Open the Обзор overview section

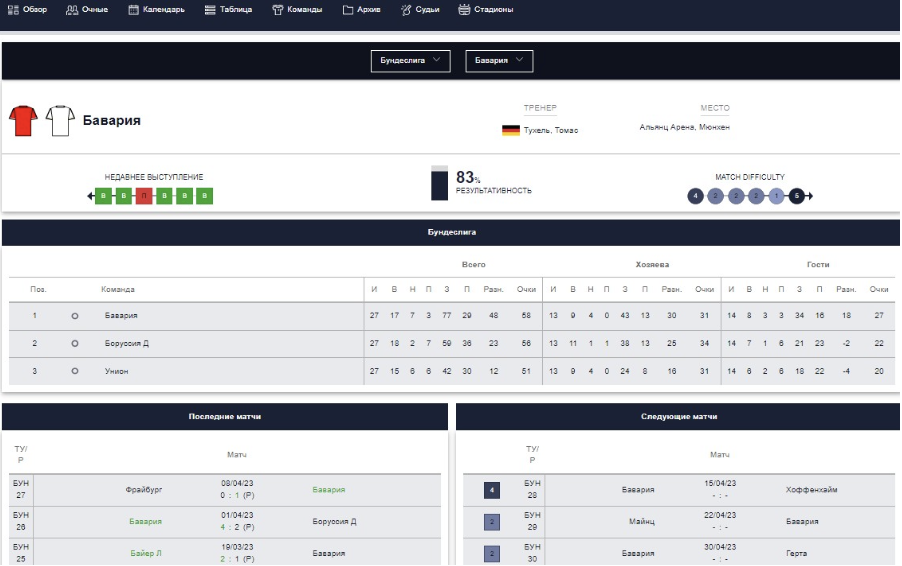pyautogui.click(x=27, y=9)
